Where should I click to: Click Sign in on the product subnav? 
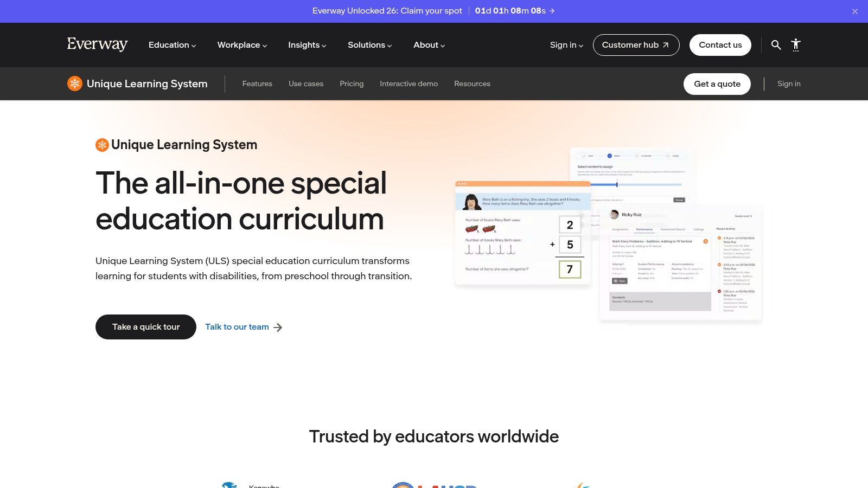coord(789,84)
